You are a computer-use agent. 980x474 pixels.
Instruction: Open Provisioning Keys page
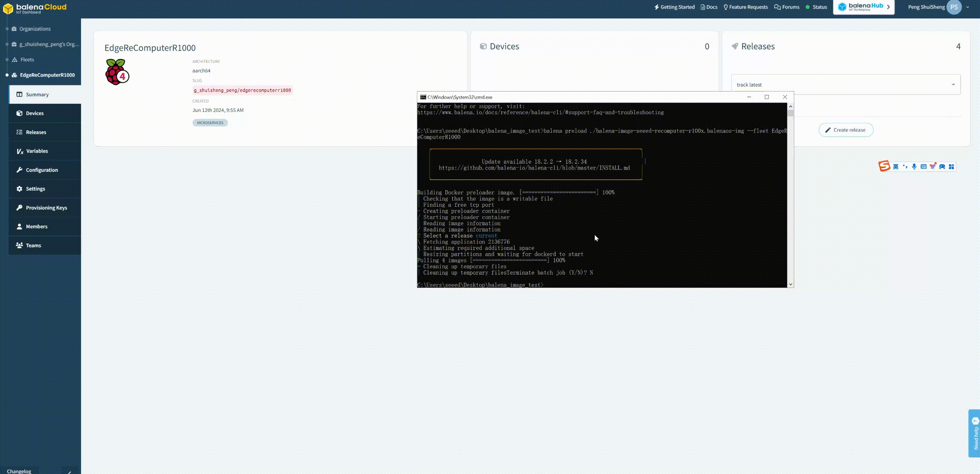point(46,208)
